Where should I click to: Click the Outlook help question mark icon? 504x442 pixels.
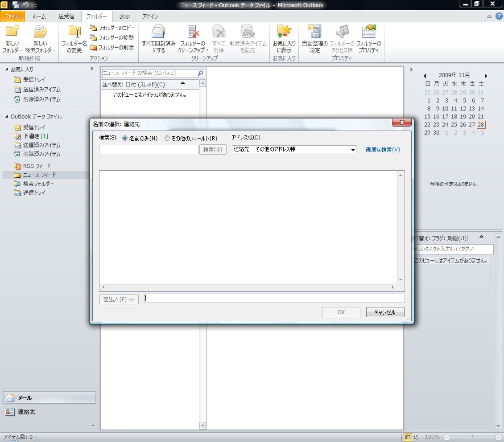pyautogui.click(x=499, y=16)
